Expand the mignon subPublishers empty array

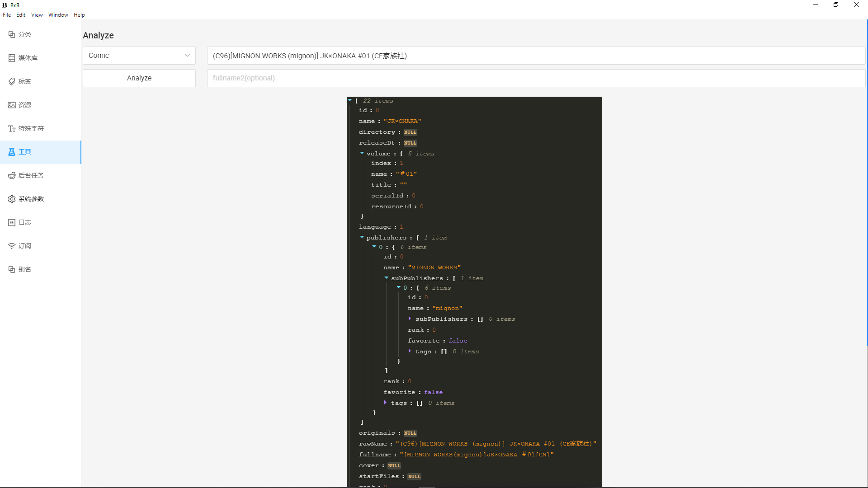[x=410, y=319]
